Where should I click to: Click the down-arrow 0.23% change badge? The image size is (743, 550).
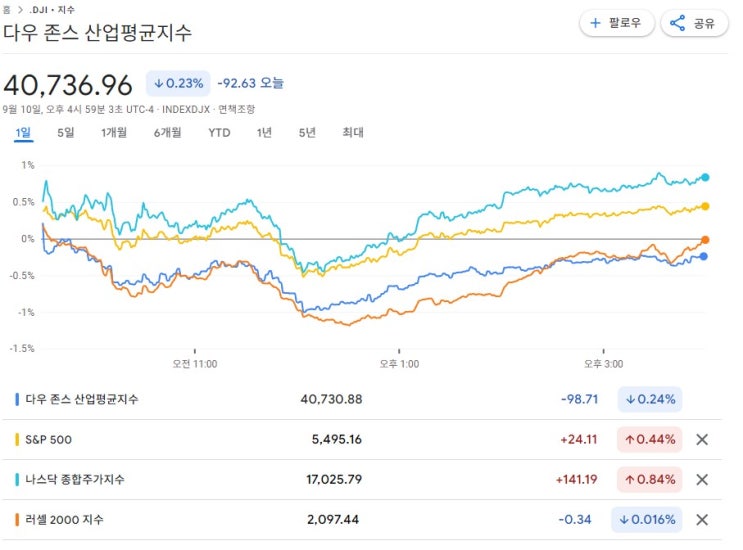click(x=178, y=83)
